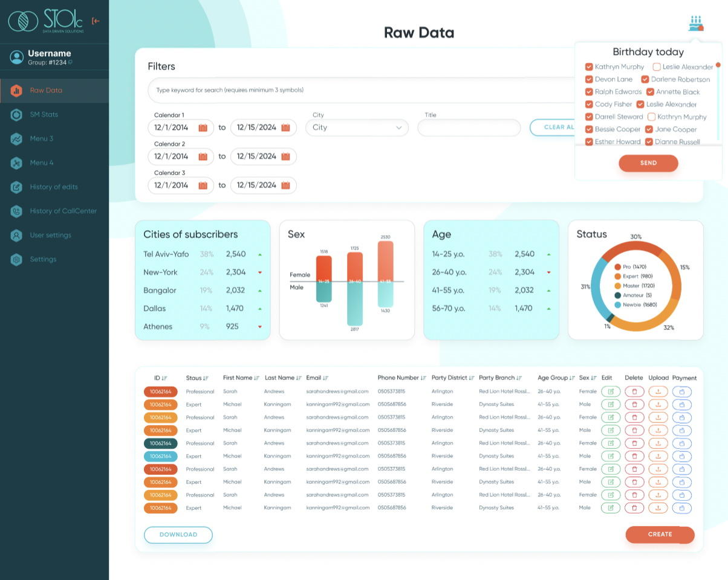The image size is (728, 580).
Task: Click the Newbie legend color dot
Action: (x=617, y=305)
